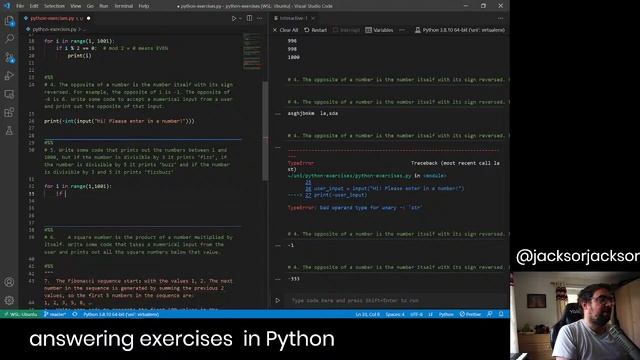Viewport: 640px width, 360px height.
Task: Open interactive toolbar overflow ellipsis
Action: pos(402,30)
